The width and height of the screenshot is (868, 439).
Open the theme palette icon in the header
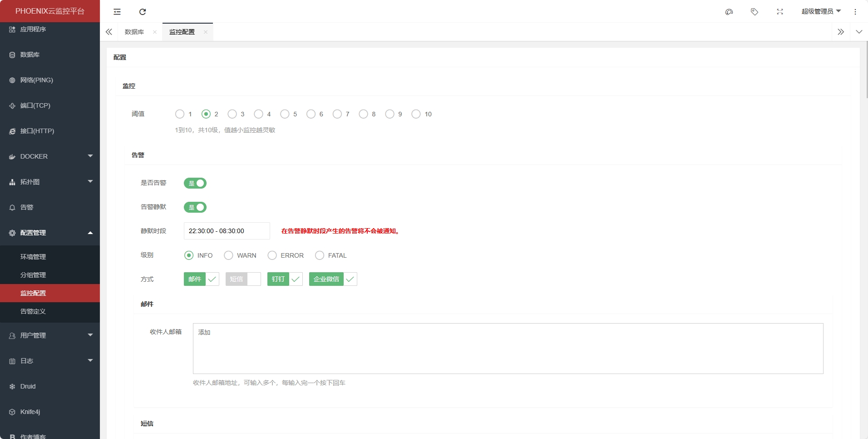(729, 11)
